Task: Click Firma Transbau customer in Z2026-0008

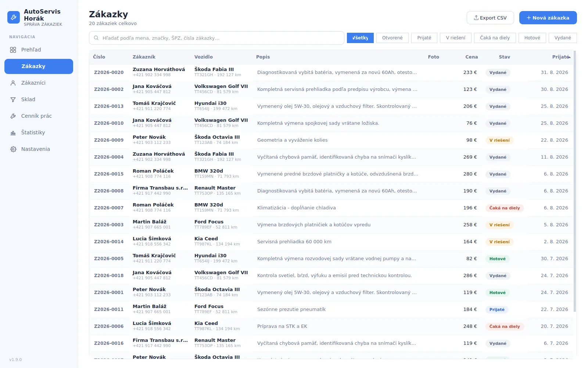Action: [x=160, y=188]
